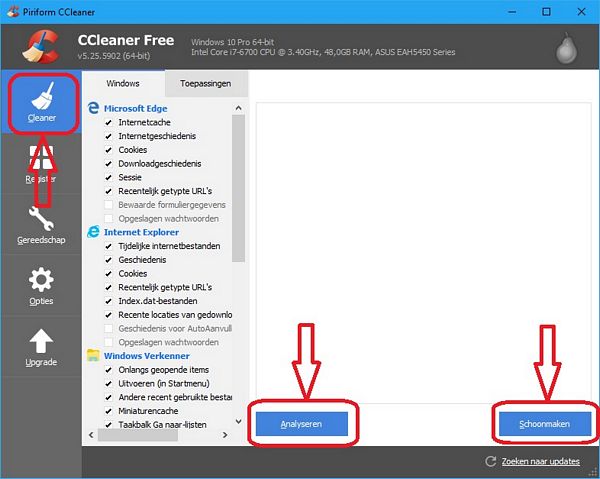
Task: Click the Upgrade arrow icon
Action: pos(41,341)
